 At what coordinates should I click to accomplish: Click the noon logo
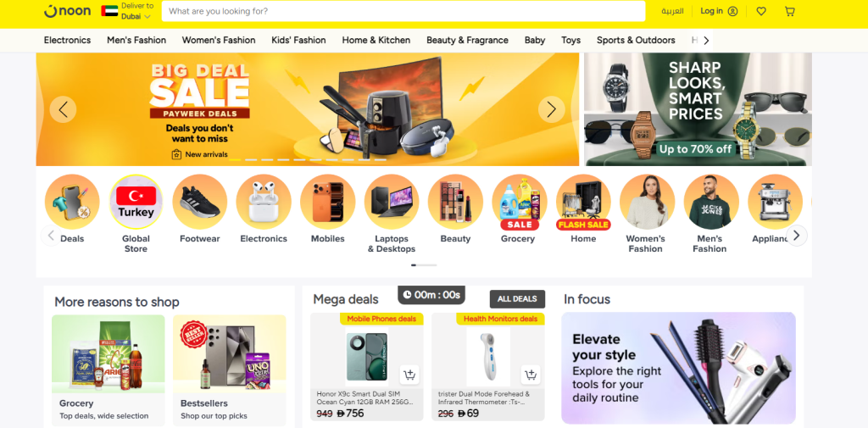(68, 11)
